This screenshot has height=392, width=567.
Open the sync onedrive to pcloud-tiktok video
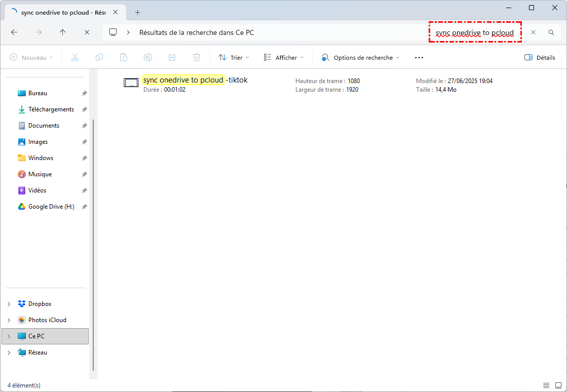click(x=195, y=80)
